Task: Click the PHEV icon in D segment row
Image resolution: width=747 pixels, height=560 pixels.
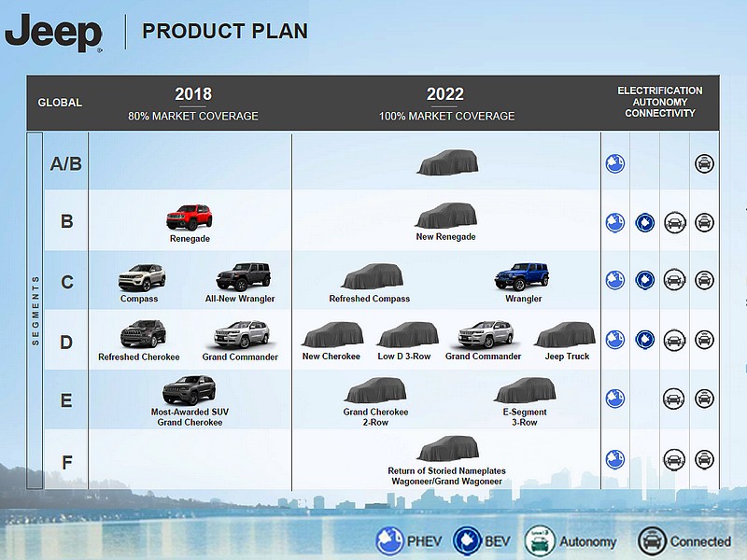Action: [x=615, y=340]
